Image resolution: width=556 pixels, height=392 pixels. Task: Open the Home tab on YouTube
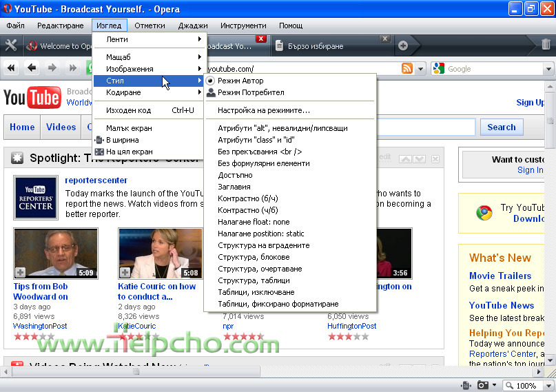(22, 127)
